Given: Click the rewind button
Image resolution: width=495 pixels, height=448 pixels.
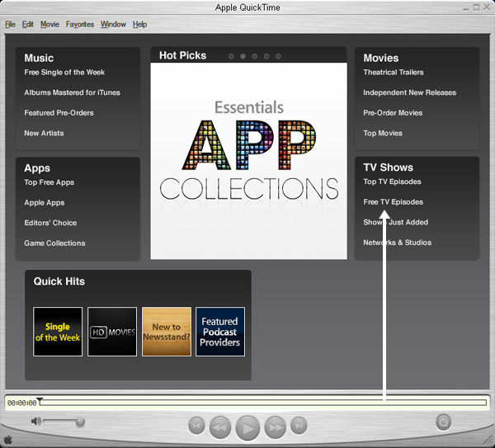Looking at the screenshot, I should [x=220, y=427].
